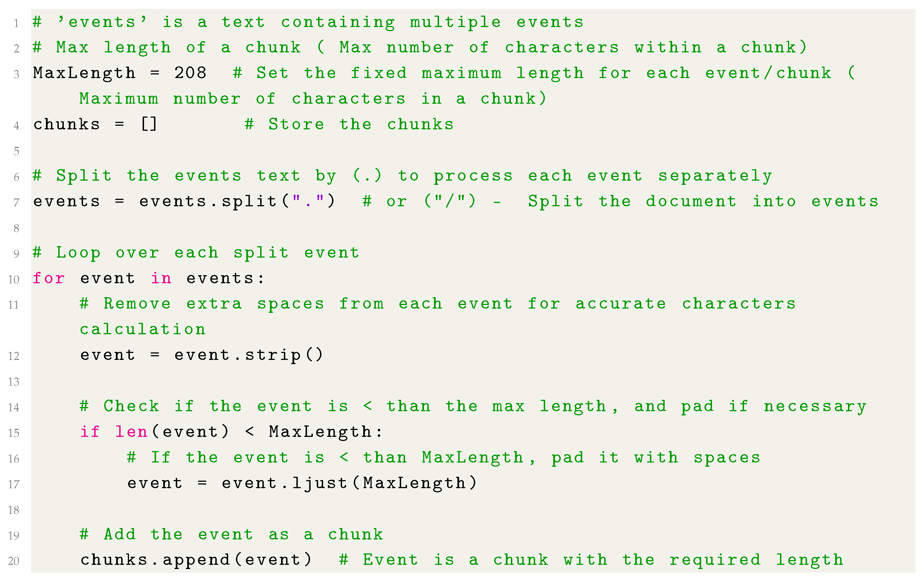Click the empty brackets after "chunks ="
The height and width of the screenshot is (581, 924).
[149, 124]
